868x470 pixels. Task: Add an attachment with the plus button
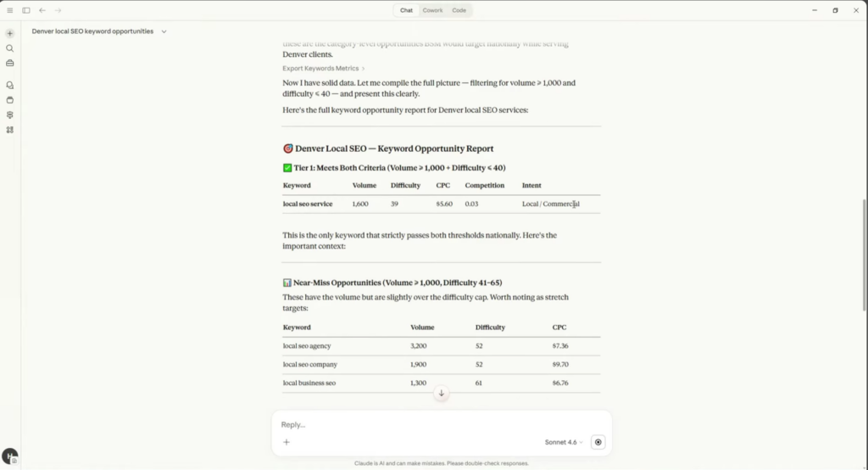[287, 442]
